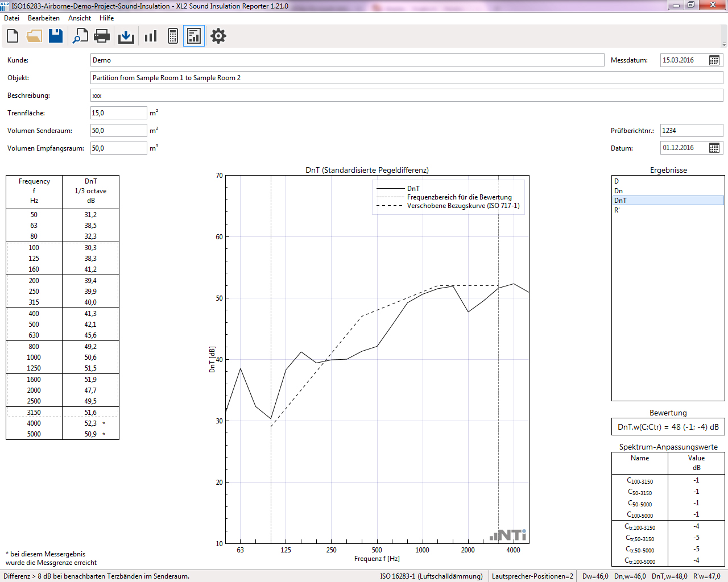Open settings with the gear icon

tap(218, 36)
